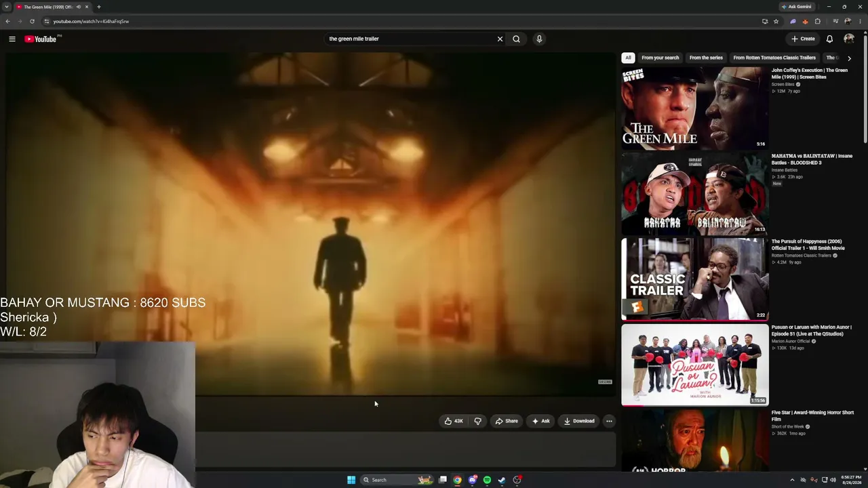Image resolution: width=868 pixels, height=488 pixels.
Task: Open Chrome profile avatar in toolbar
Action: [x=848, y=21]
